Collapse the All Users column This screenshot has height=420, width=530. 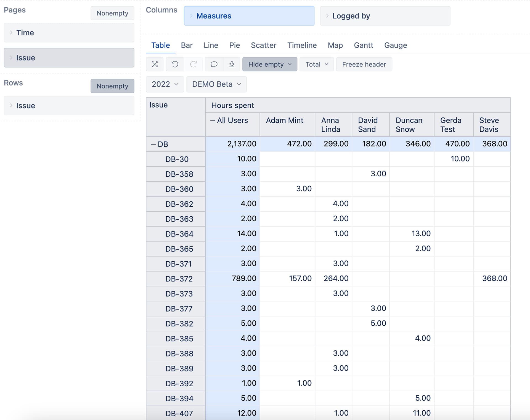coord(213,120)
